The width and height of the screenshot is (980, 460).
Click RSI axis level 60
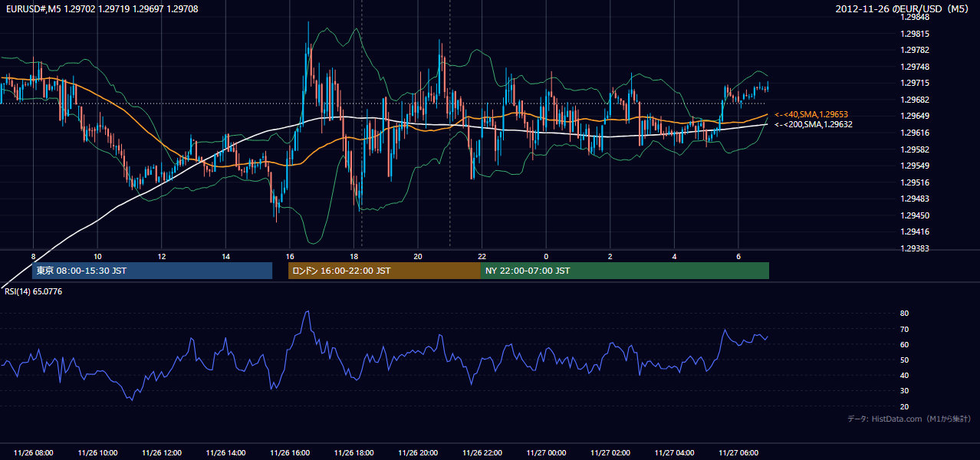[x=904, y=345]
